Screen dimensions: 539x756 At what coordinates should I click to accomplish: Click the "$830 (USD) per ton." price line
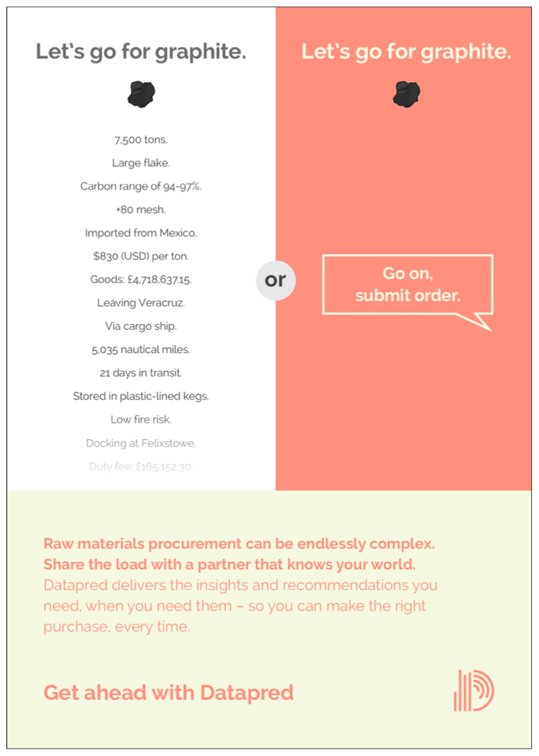(x=141, y=256)
